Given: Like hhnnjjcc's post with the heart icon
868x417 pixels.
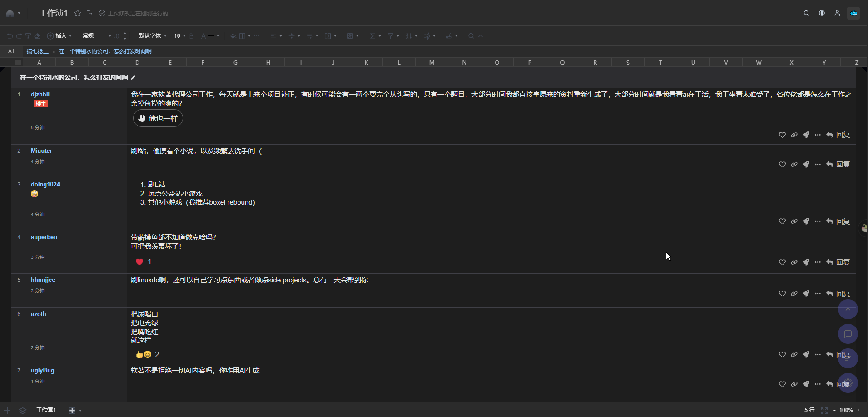Looking at the screenshot, I should (x=782, y=294).
